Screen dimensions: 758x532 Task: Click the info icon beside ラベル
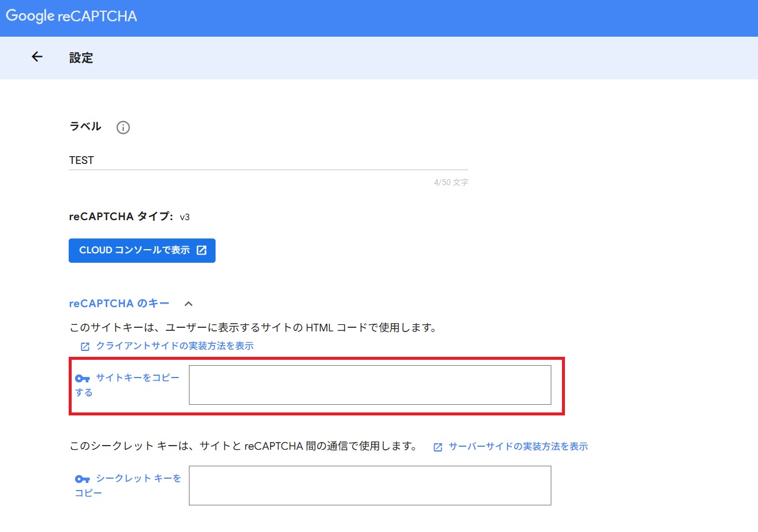coord(123,127)
